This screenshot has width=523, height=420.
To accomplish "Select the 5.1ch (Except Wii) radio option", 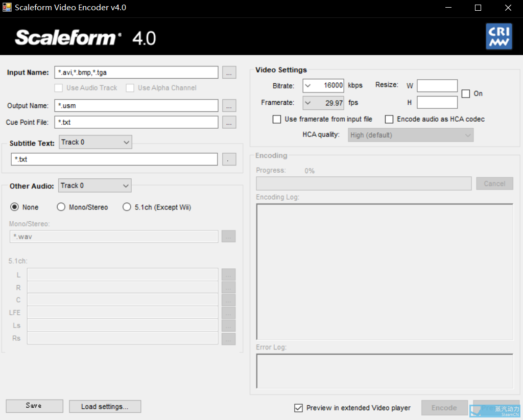I will [x=127, y=207].
